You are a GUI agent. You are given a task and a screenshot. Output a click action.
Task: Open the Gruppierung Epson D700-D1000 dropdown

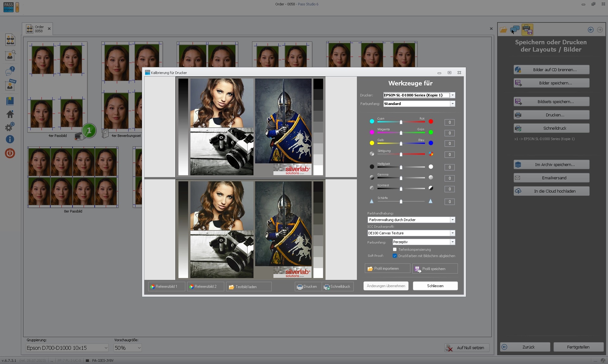point(67,348)
